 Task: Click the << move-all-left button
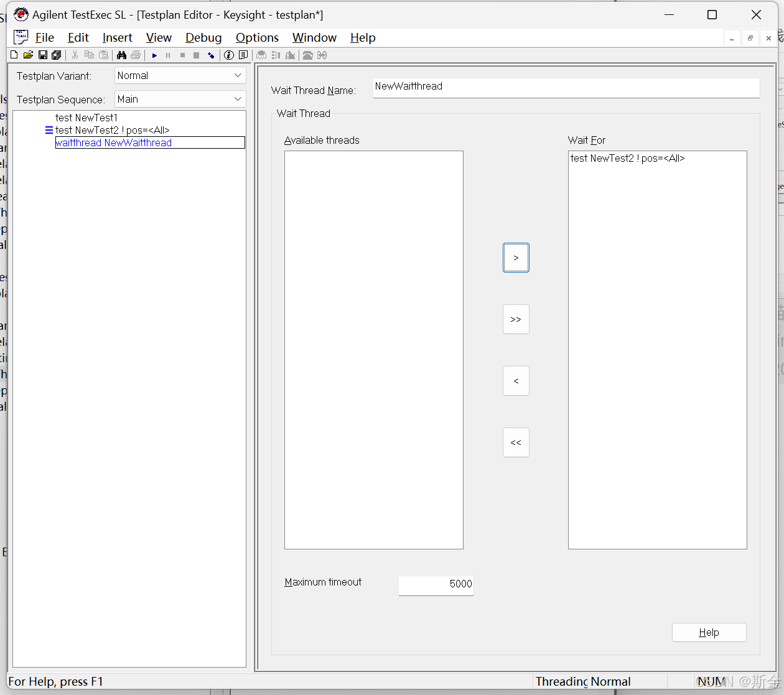pos(516,442)
